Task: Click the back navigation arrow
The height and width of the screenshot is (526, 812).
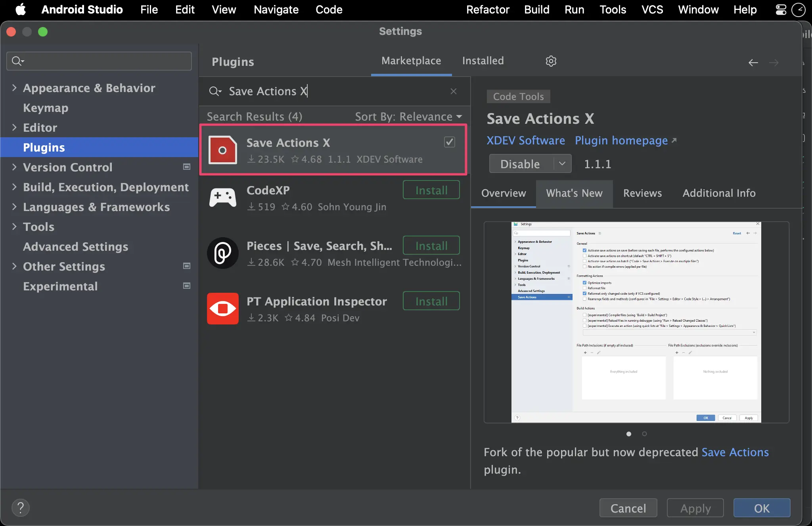Action: pyautogui.click(x=753, y=63)
